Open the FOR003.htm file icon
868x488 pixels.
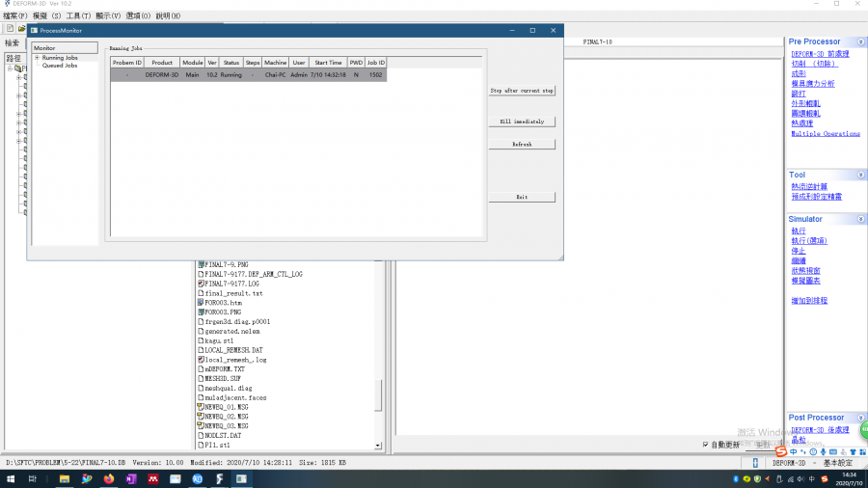click(x=201, y=303)
